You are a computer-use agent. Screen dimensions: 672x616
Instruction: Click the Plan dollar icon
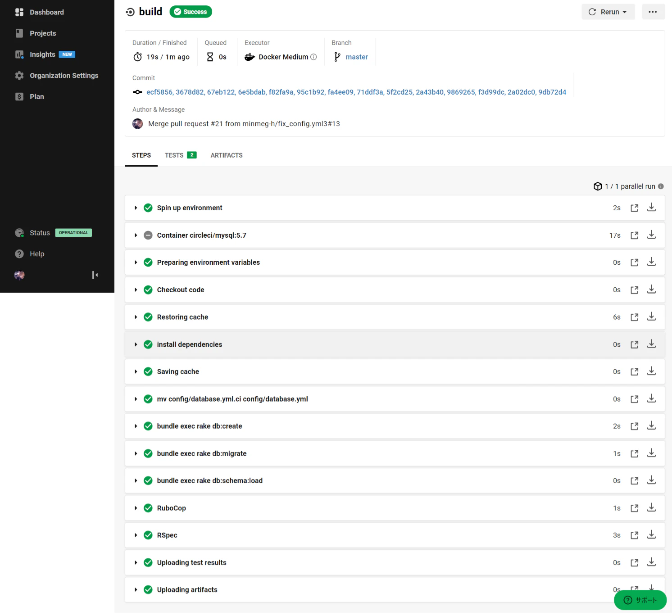[19, 97]
